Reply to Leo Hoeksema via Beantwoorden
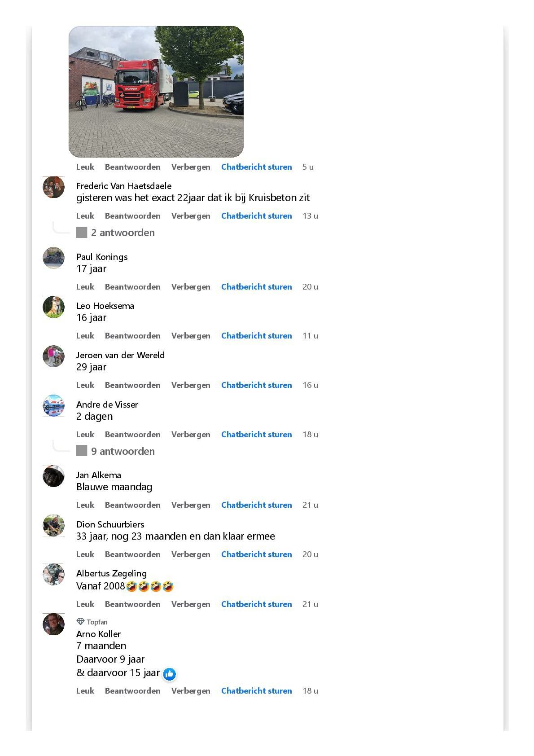 point(133,336)
